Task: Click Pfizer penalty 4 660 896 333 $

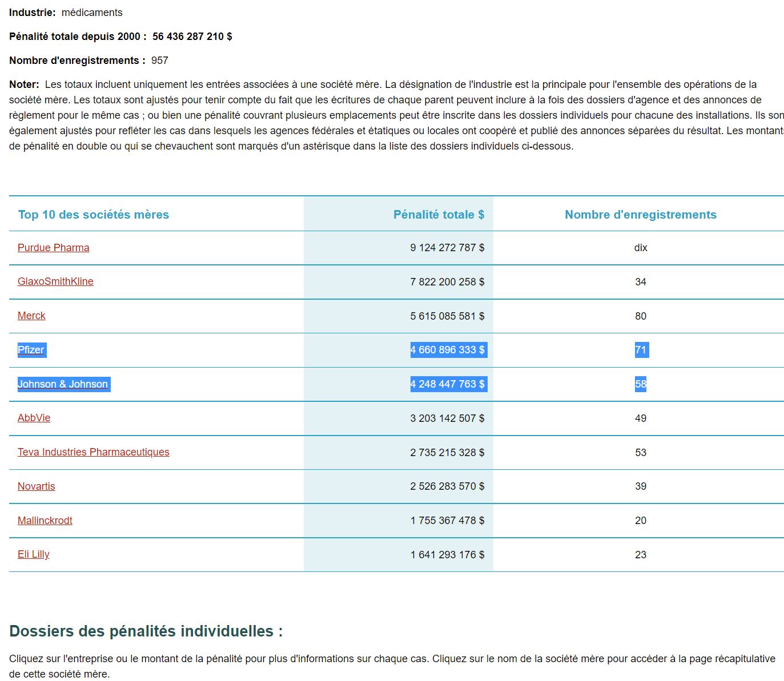Action: pyautogui.click(x=447, y=350)
